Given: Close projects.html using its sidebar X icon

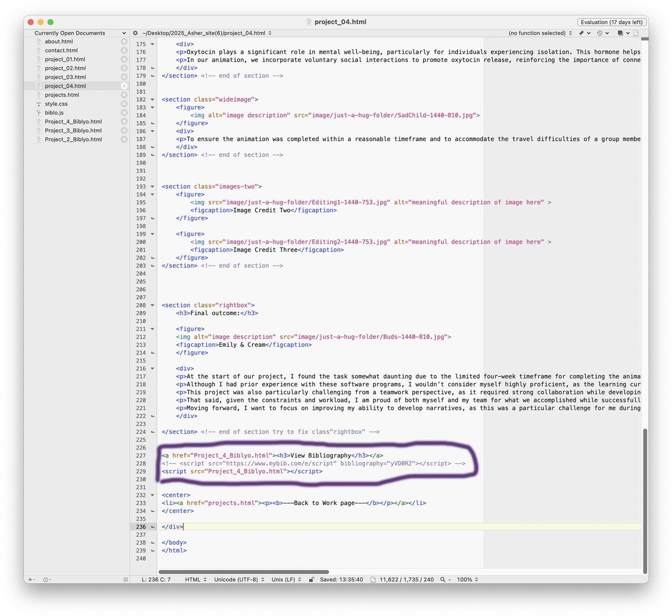Looking at the screenshot, I should (124, 95).
